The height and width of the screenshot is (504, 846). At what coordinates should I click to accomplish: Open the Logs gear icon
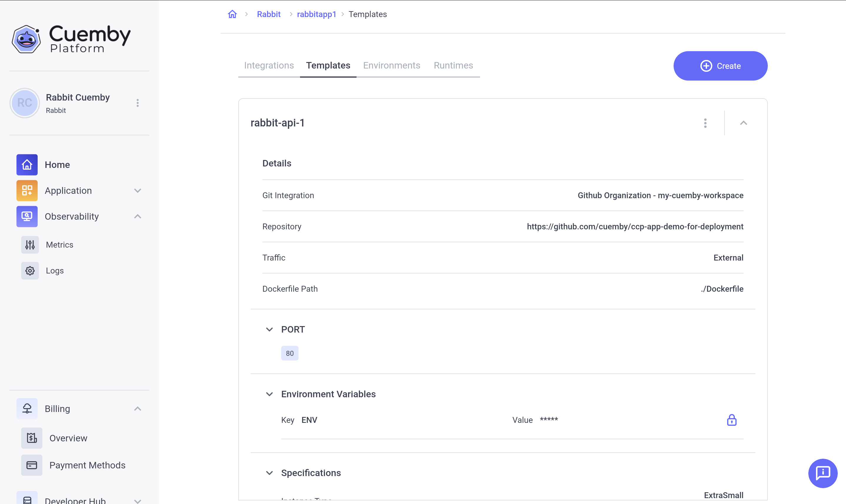[30, 271]
